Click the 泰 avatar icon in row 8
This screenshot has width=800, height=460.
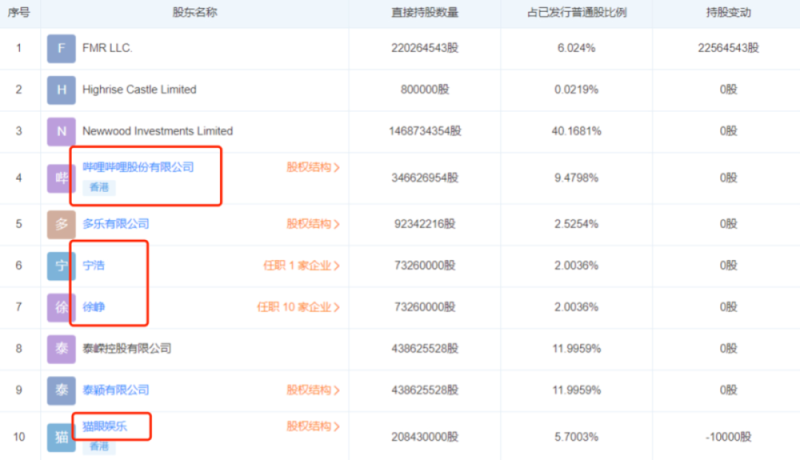click(61, 349)
